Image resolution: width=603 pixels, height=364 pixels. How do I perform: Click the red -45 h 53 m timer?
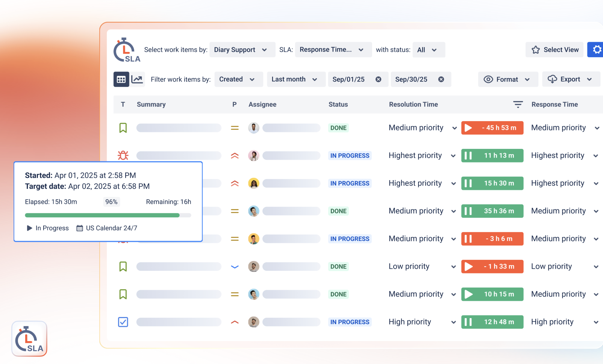pyautogui.click(x=492, y=128)
